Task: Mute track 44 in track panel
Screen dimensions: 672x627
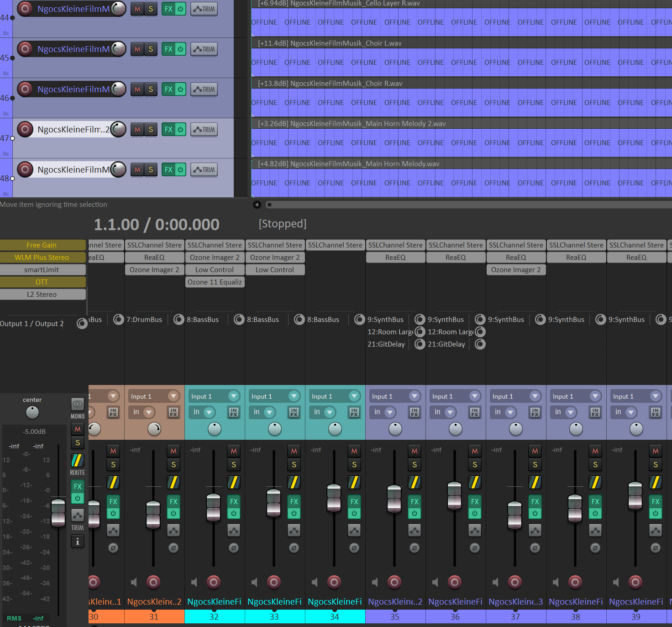Action: [x=137, y=9]
